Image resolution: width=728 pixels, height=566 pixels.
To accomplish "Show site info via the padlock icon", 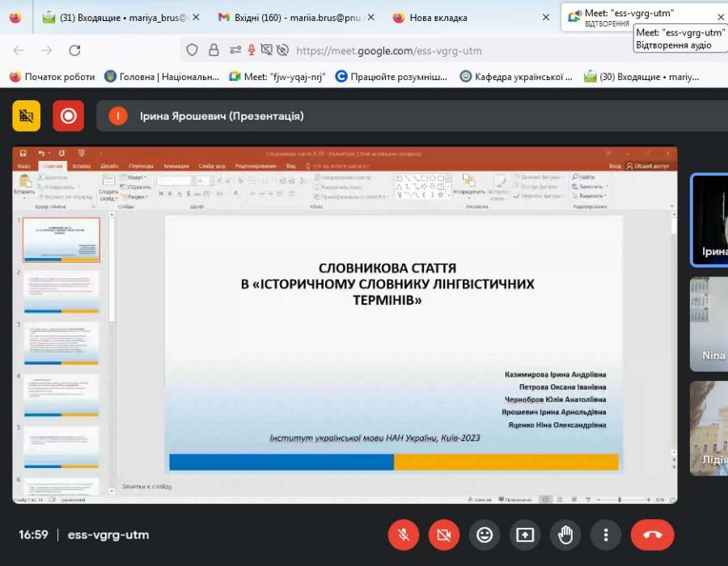I will 214,50.
